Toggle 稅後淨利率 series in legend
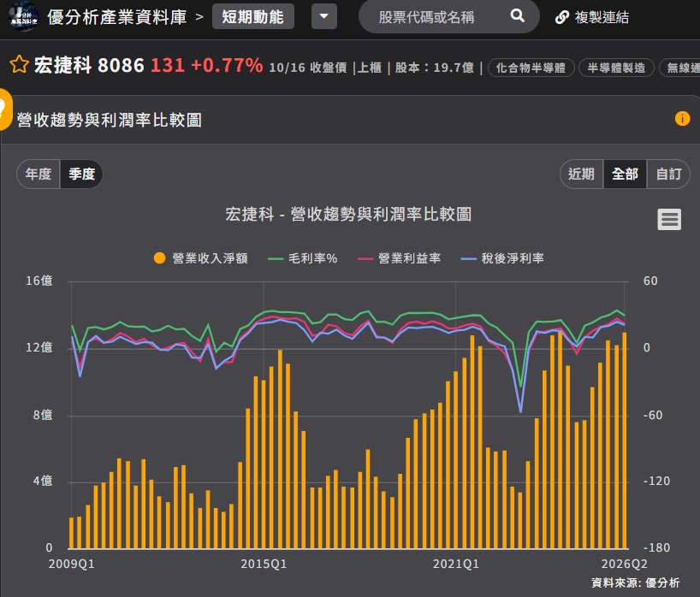 502,258
